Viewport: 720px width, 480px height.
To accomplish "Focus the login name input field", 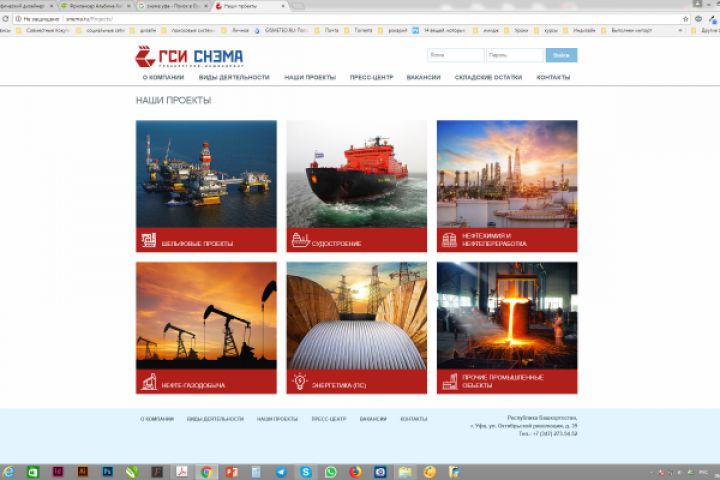I will coord(456,55).
